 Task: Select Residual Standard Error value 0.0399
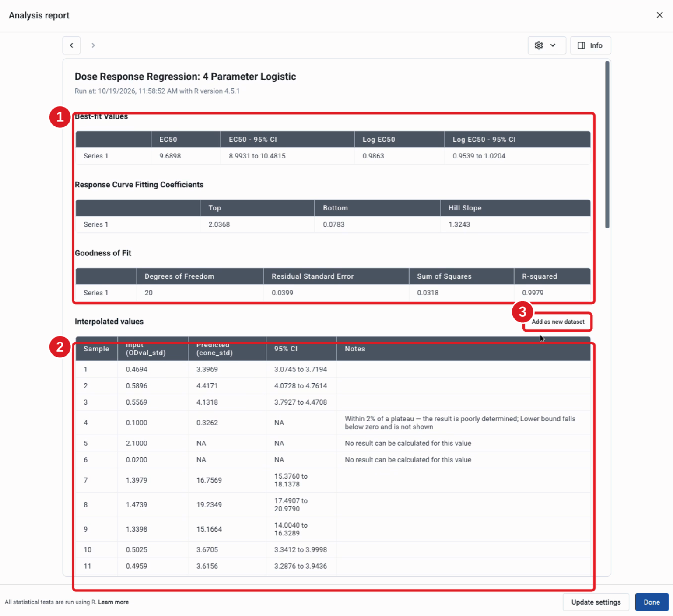coord(282,293)
